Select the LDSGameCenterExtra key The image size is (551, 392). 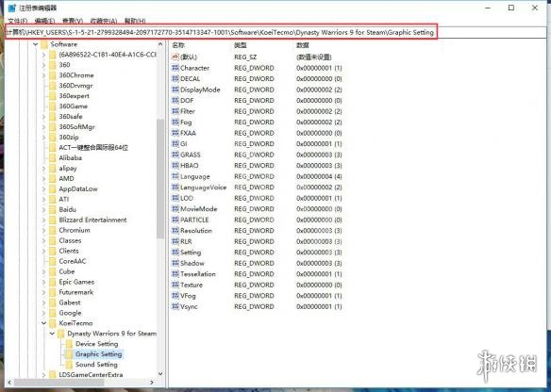tap(91, 375)
